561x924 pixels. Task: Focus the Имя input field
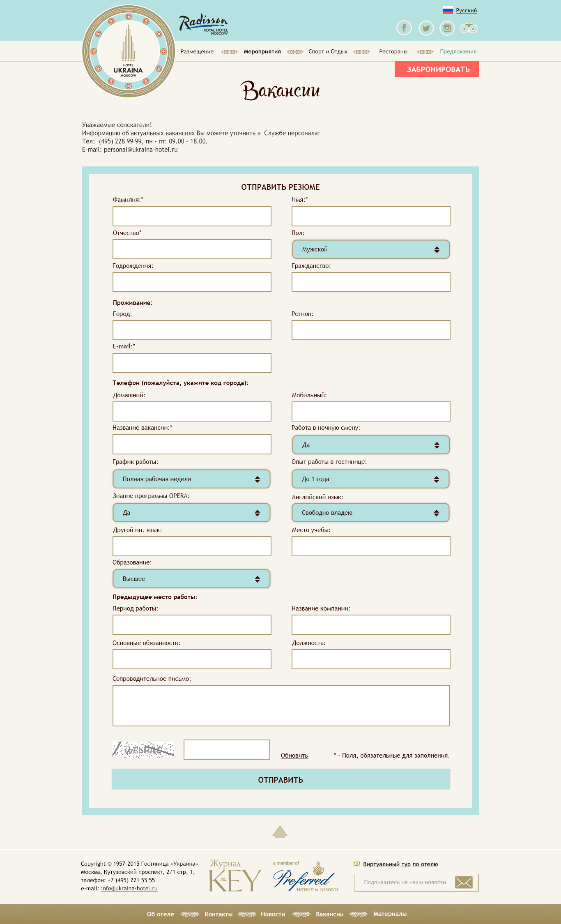click(x=371, y=216)
